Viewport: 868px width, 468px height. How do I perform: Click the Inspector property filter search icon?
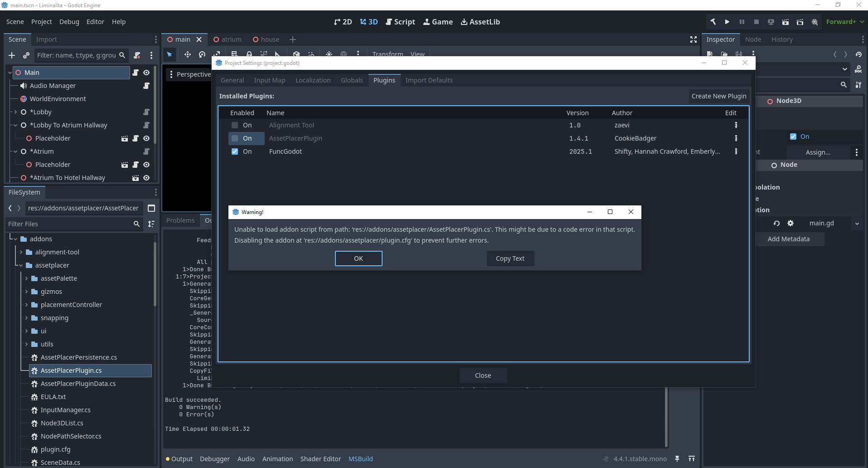(x=844, y=85)
